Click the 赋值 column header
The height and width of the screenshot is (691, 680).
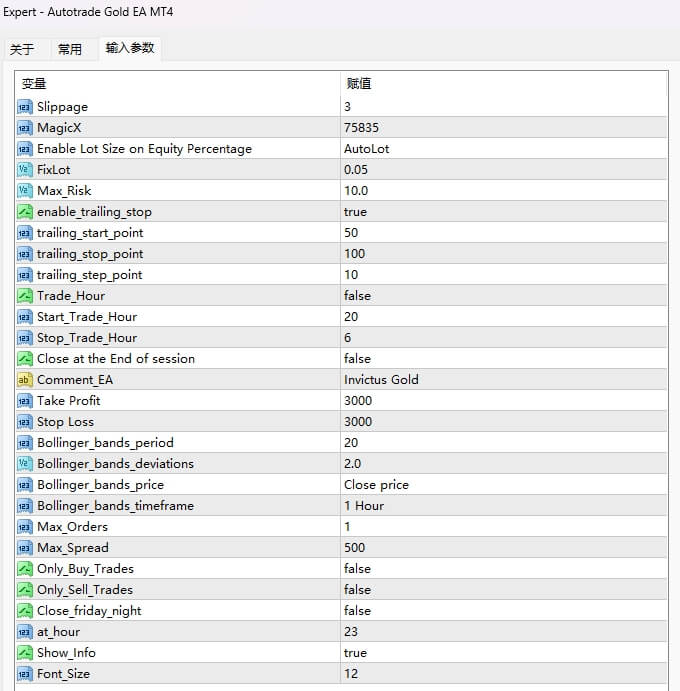(359, 84)
